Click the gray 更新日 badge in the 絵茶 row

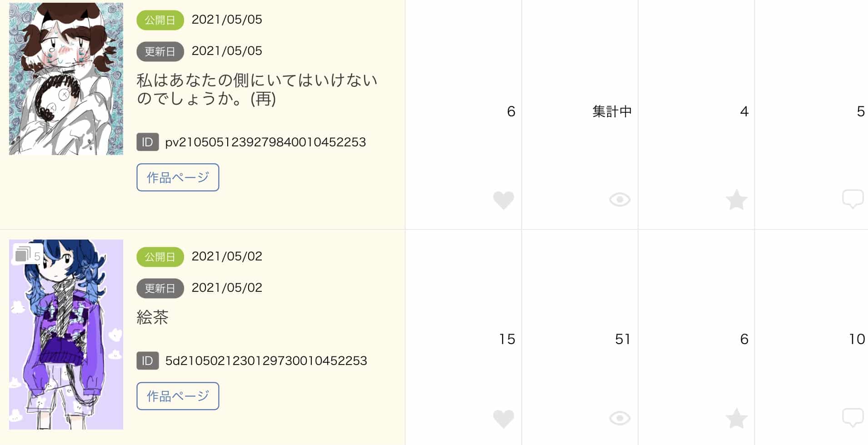pyautogui.click(x=160, y=288)
